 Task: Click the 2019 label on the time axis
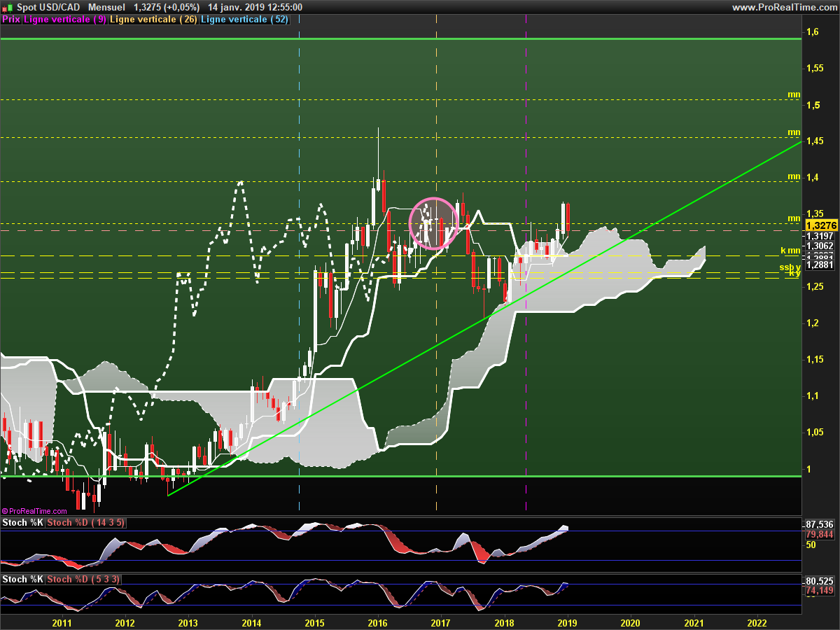point(567,622)
